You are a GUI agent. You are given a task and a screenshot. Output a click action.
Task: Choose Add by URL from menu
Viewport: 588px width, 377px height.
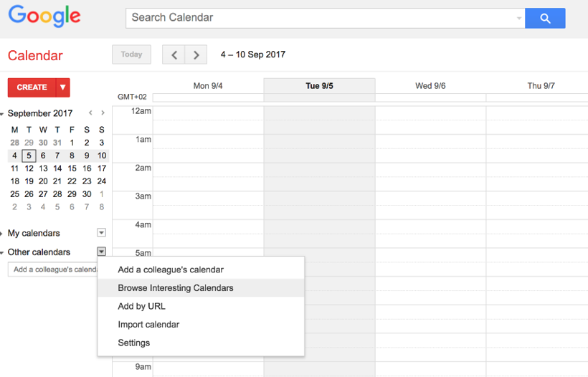141,306
